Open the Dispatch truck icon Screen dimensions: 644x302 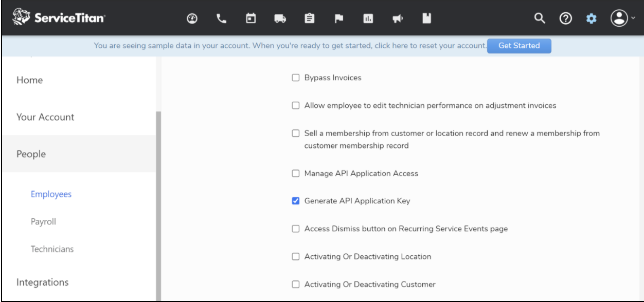coord(280,18)
